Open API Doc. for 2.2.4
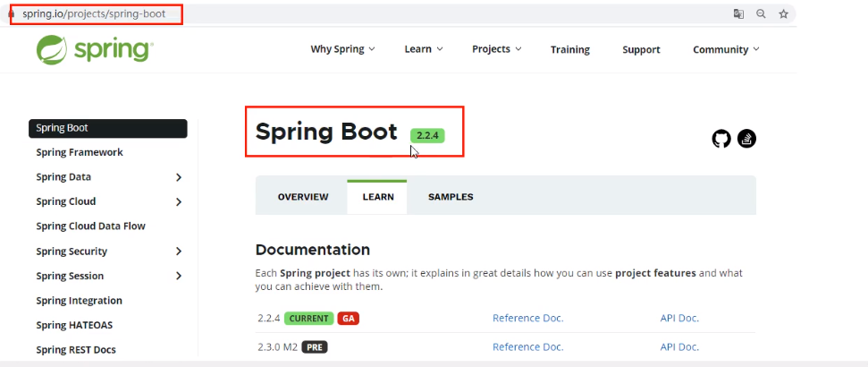This screenshot has height=367, width=868. [679, 318]
